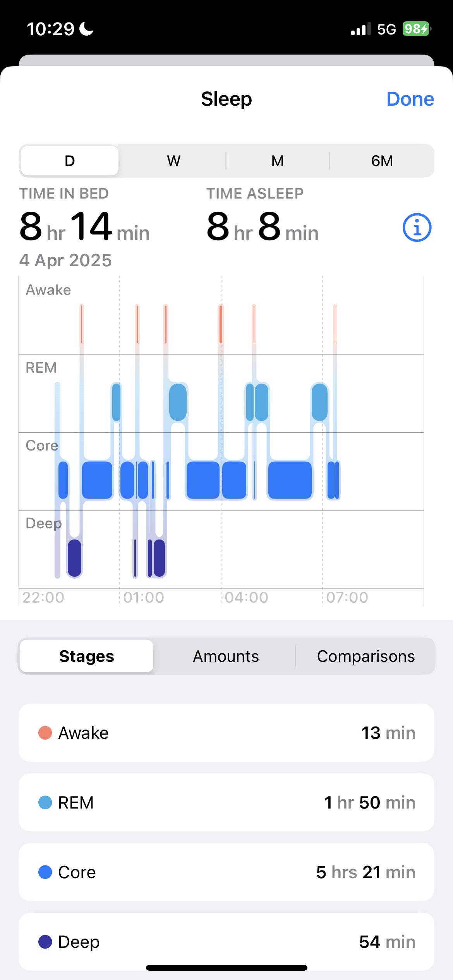Tap the dark purple Deep dot

pos(45,942)
